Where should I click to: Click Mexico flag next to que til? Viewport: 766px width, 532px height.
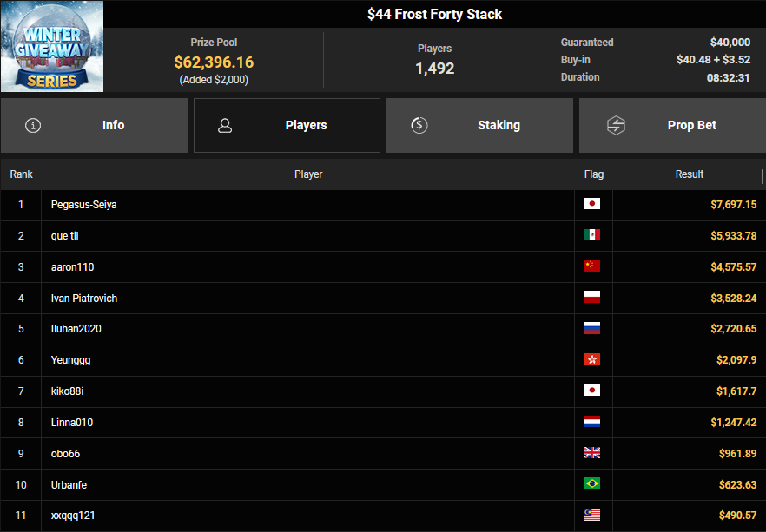click(592, 235)
